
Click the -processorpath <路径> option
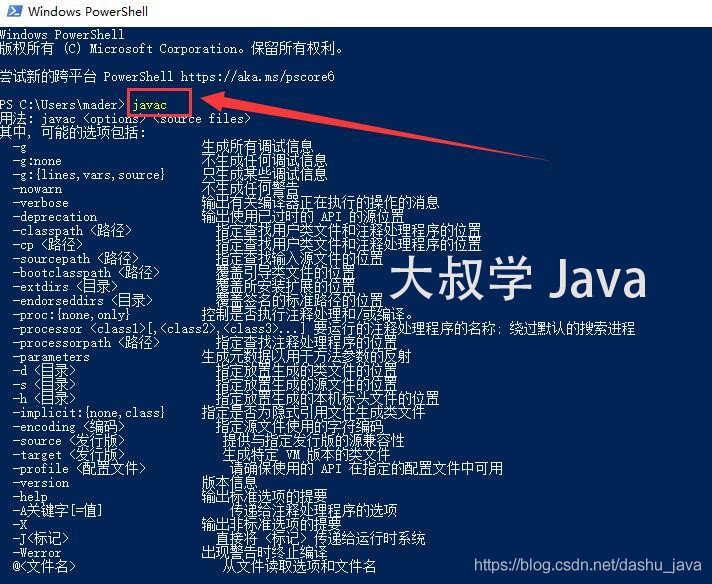click(x=86, y=343)
